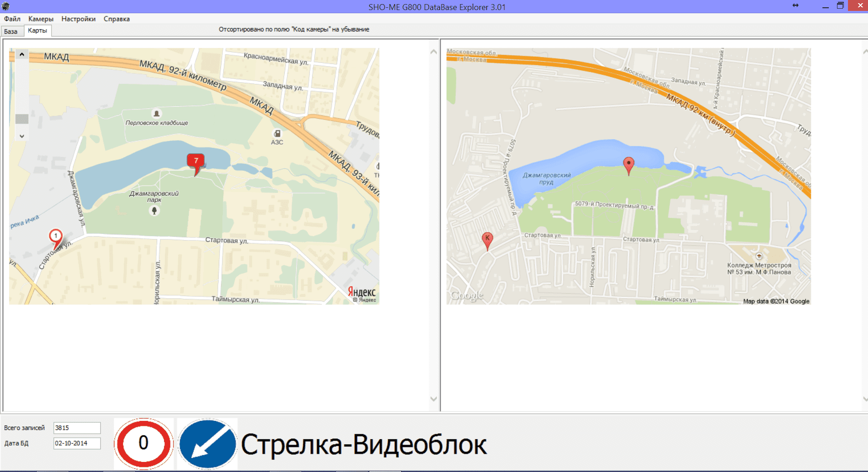Click the Джамгаровский парк tree icon
Viewport: 868px width, 472px height.
point(154,211)
